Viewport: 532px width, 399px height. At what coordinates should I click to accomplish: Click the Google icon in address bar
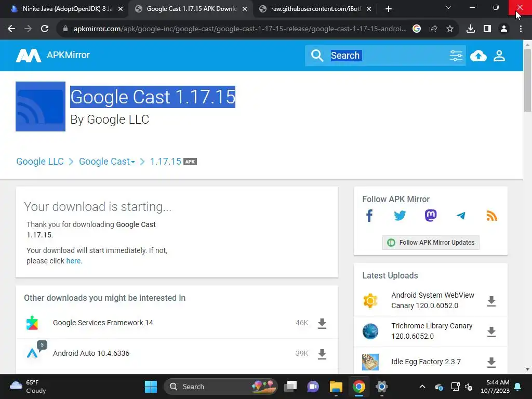click(417, 29)
